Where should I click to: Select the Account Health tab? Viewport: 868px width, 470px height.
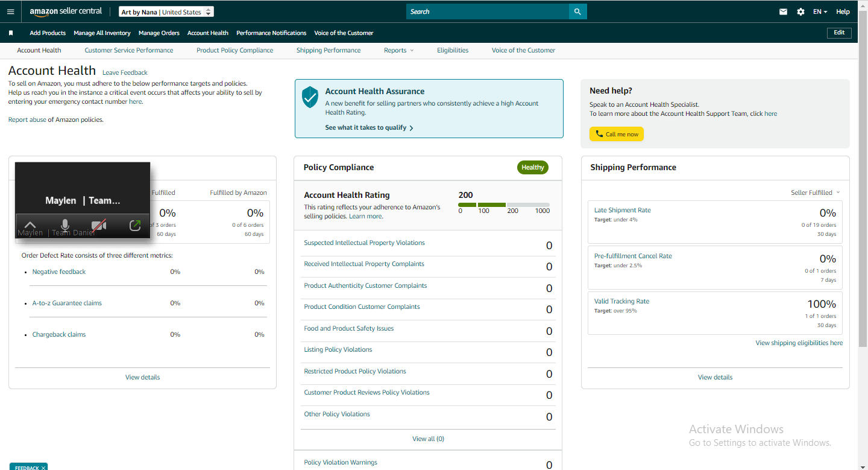pos(39,50)
